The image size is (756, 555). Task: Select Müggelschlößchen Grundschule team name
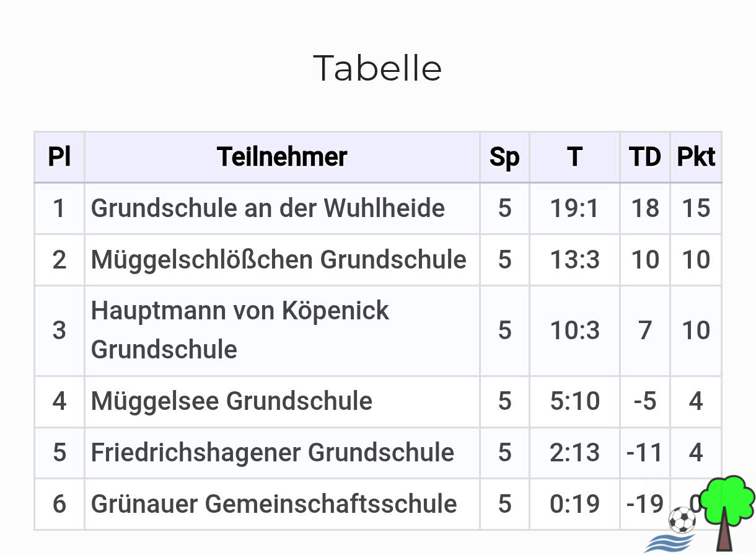278,259
